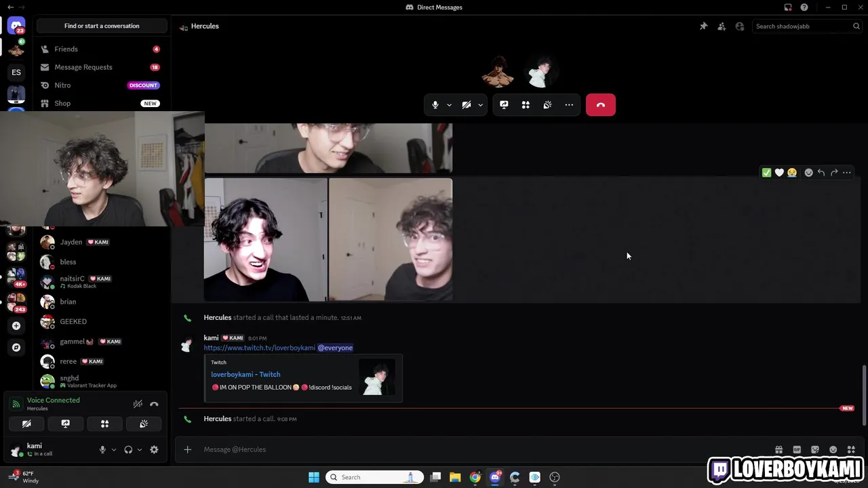Click Find or start a conversation

(102, 26)
